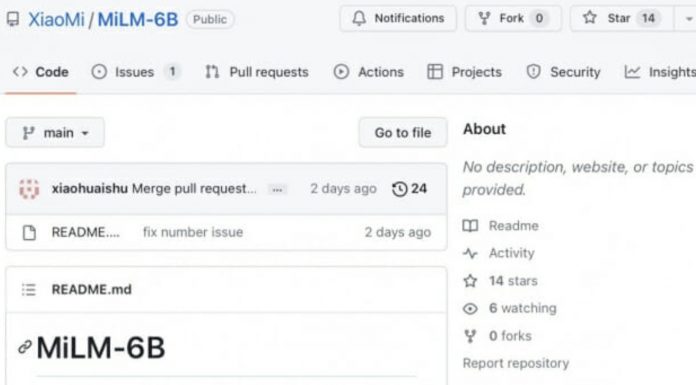The image size is (696, 385).
Task: Click the latest commit time 2 days ago
Action: pos(343,189)
